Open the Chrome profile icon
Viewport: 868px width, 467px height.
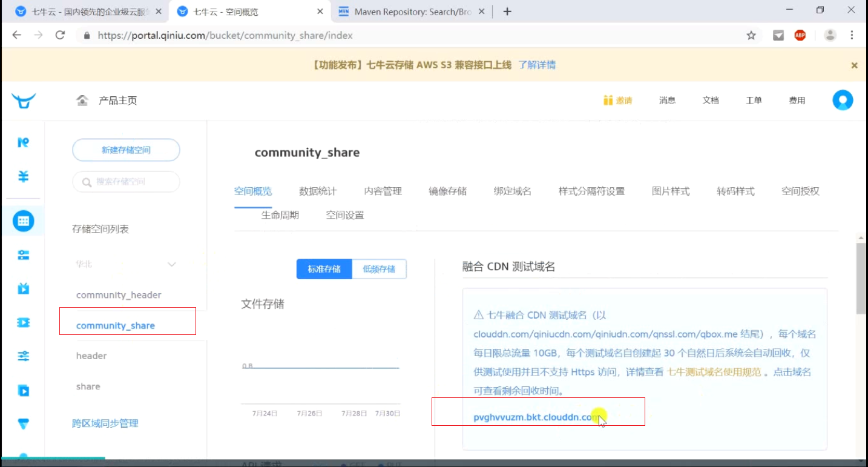click(830, 35)
